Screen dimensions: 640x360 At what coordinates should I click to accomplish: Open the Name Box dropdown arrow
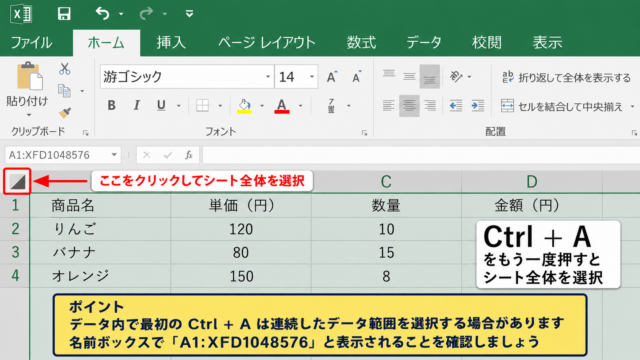point(114,155)
